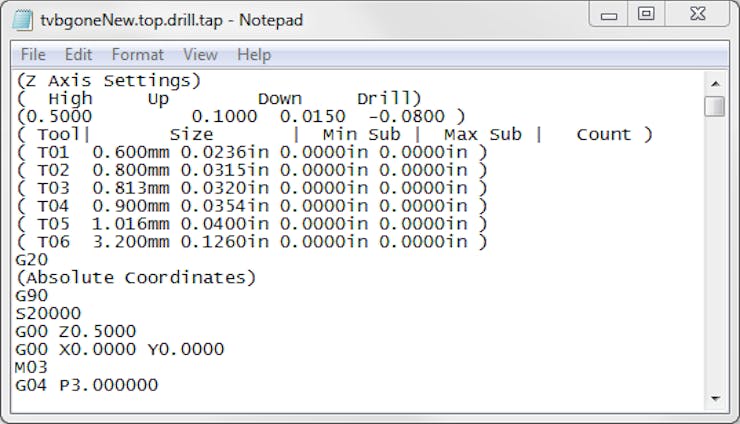Click the 'Min Sub' column label
This screenshot has height=424, width=740.
(x=362, y=135)
